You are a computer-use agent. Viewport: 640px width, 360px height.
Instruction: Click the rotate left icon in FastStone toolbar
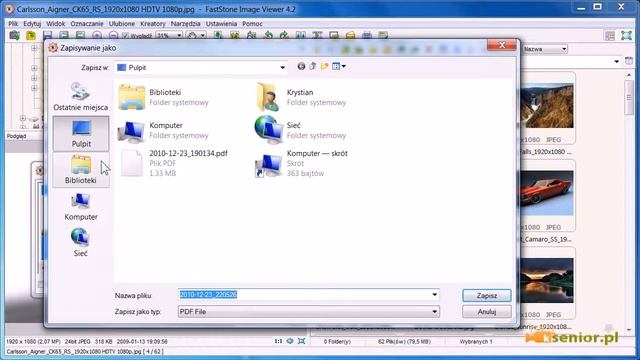[268, 36]
